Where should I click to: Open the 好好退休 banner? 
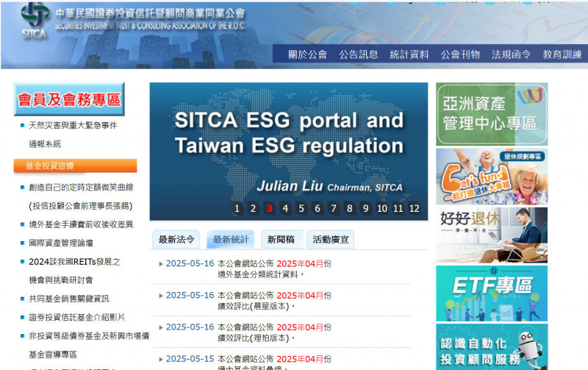pos(492,235)
